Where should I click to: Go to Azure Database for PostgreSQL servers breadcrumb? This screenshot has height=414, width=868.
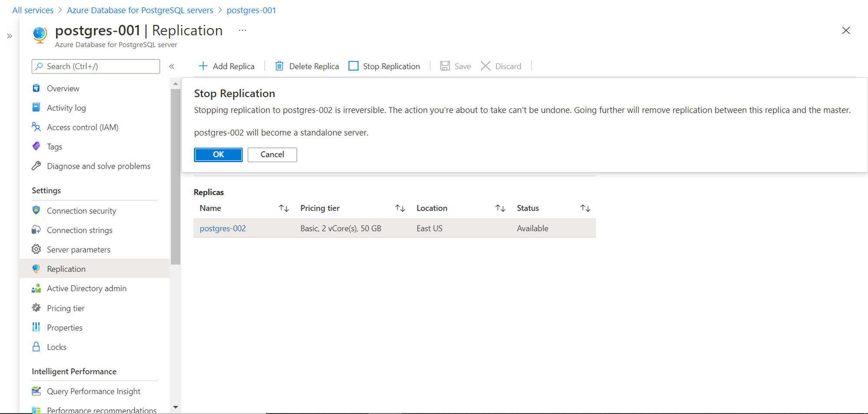(x=140, y=10)
